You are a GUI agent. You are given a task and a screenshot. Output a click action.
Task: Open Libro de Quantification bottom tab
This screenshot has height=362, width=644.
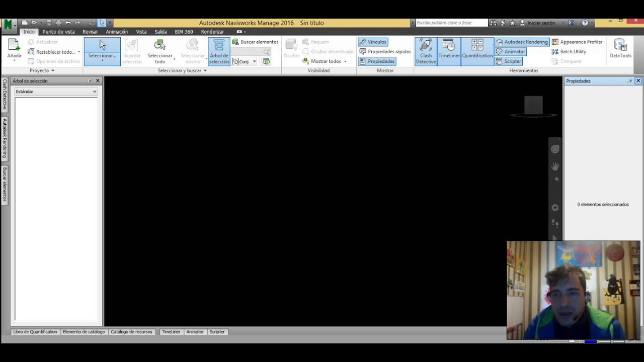(35, 332)
